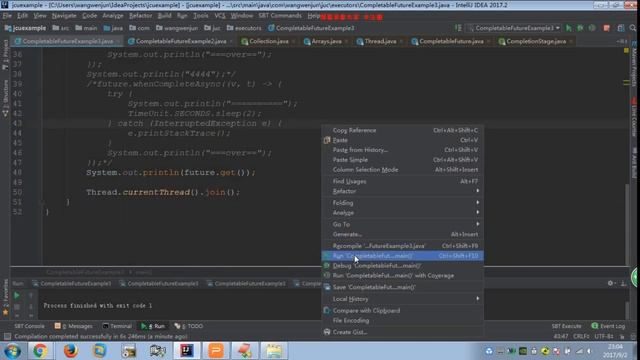The image size is (640, 360).
Task: Select Run 'CompletableFut...main()' in the context menu
Action: click(402, 256)
